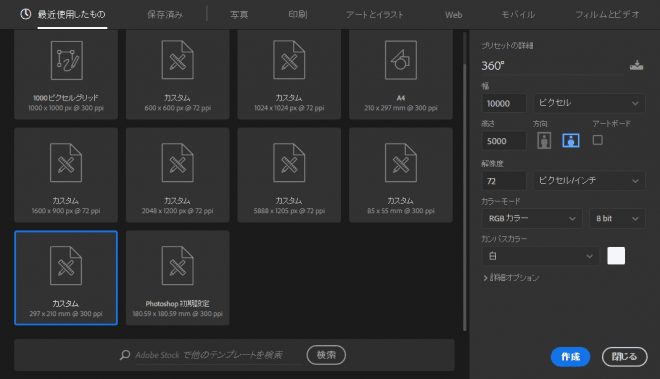Open the RGB カラー mode dropdown
The width and height of the screenshot is (660, 379).
532,219
